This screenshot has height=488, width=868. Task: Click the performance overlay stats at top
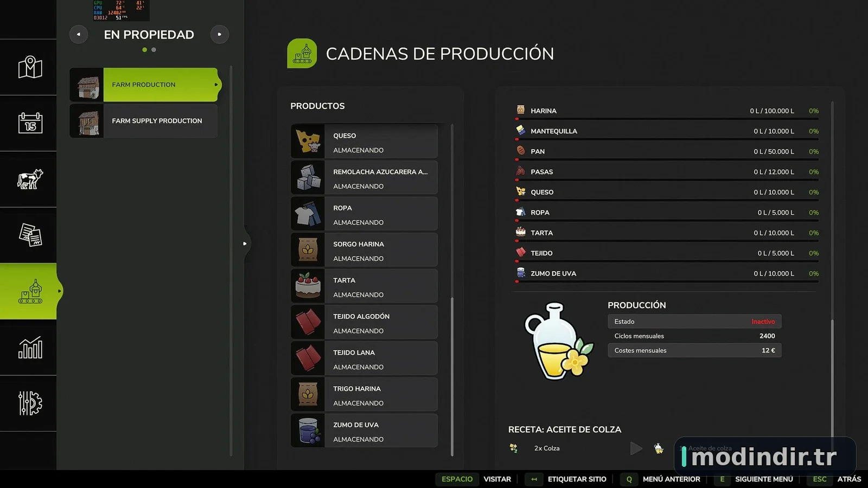[120, 10]
